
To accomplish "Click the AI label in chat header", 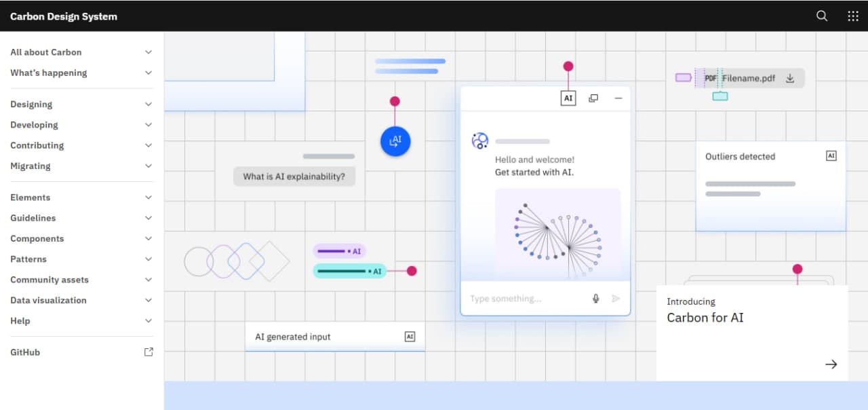I will click(568, 98).
